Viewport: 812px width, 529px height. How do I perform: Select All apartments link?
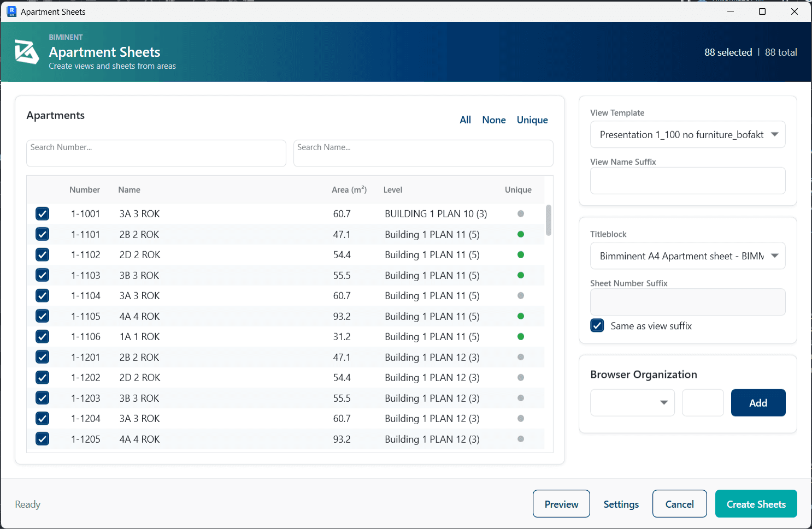[x=465, y=120]
